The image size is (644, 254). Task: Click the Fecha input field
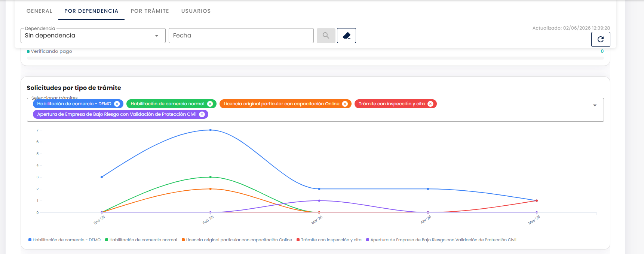(x=241, y=36)
